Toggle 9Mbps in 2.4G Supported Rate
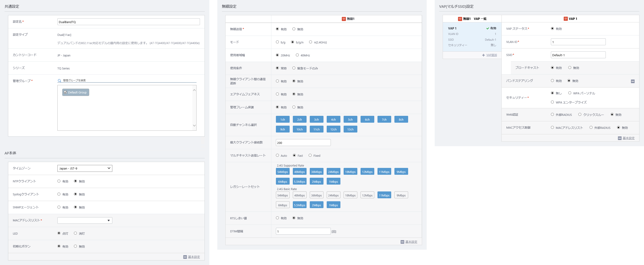 pyautogui.click(x=401, y=172)
